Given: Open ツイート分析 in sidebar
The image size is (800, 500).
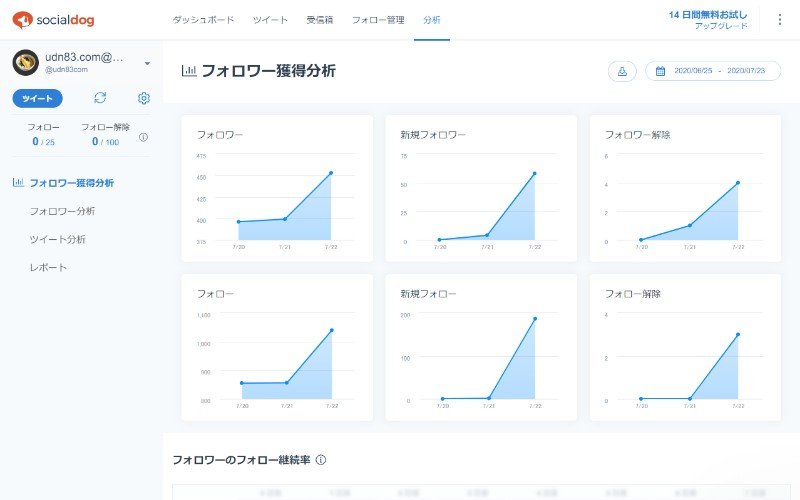Looking at the screenshot, I should click(x=58, y=239).
